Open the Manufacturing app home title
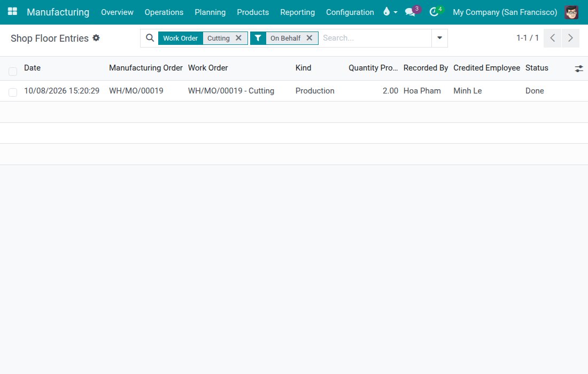 pyautogui.click(x=58, y=12)
